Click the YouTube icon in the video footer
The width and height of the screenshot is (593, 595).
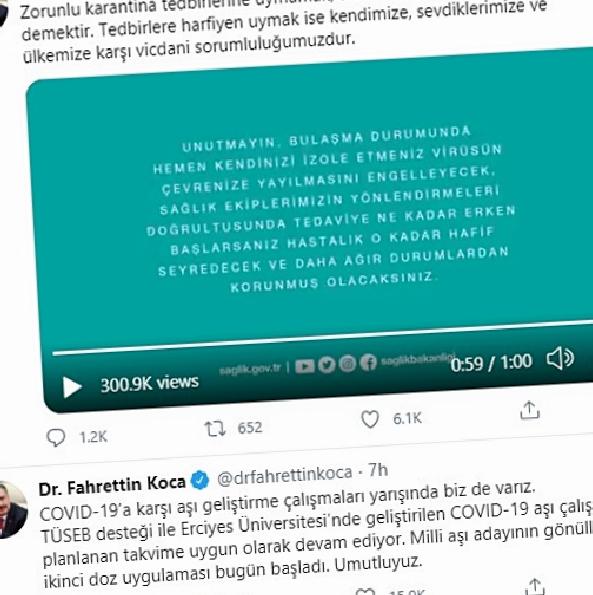point(305,366)
